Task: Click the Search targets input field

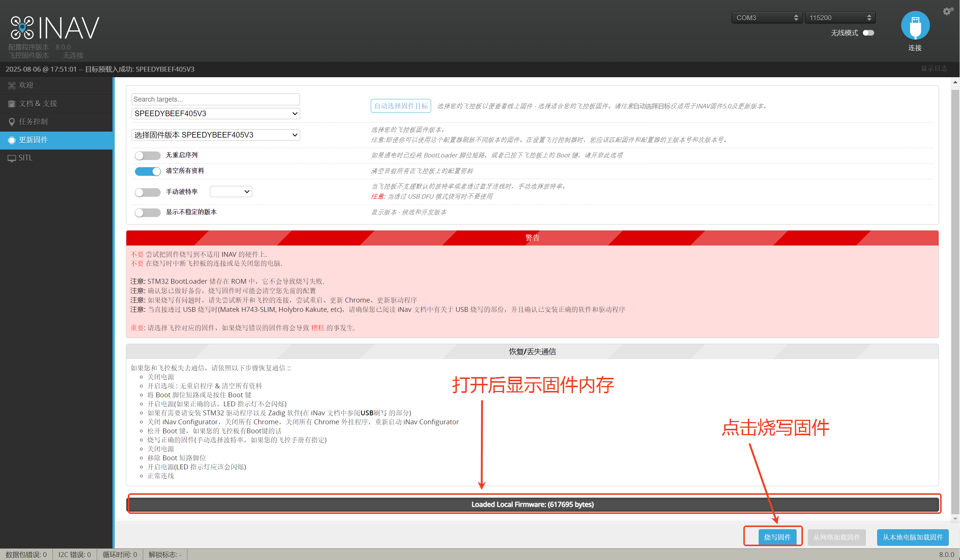Action: pos(215,99)
